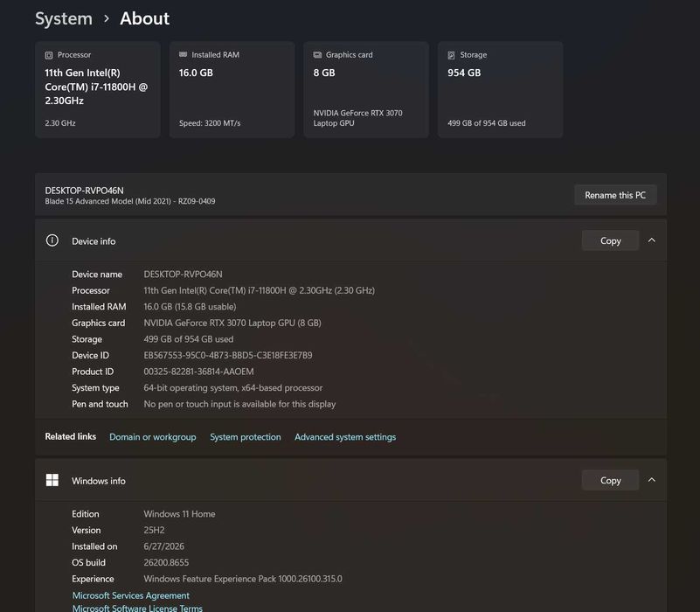Click the Device info circle icon
The image size is (700, 612).
52,240
